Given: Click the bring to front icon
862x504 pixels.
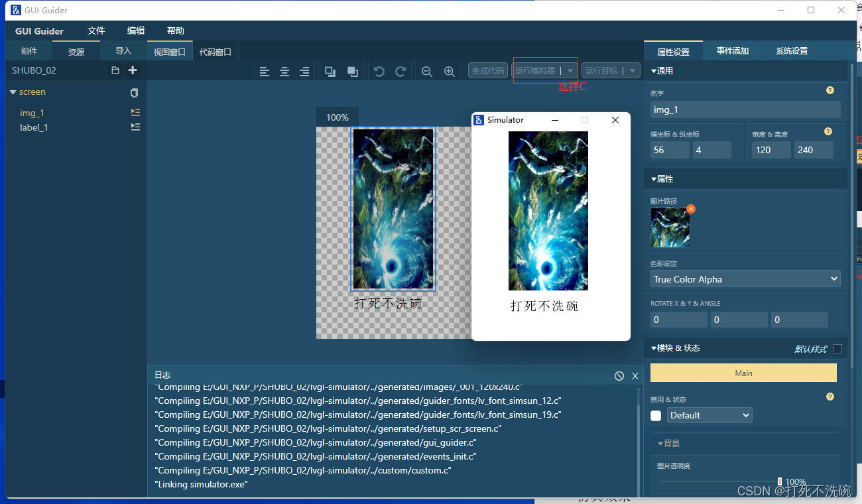Looking at the screenshot, I should click(330, 72).
